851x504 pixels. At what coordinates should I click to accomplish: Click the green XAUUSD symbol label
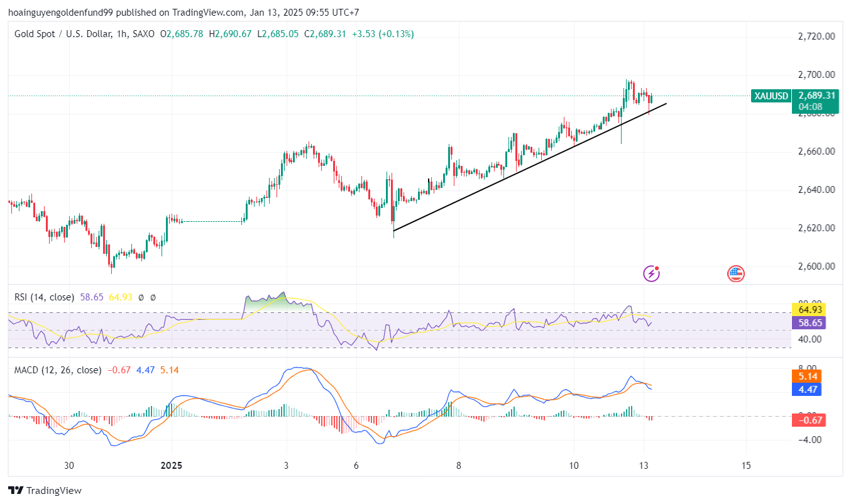click(772, 96)
